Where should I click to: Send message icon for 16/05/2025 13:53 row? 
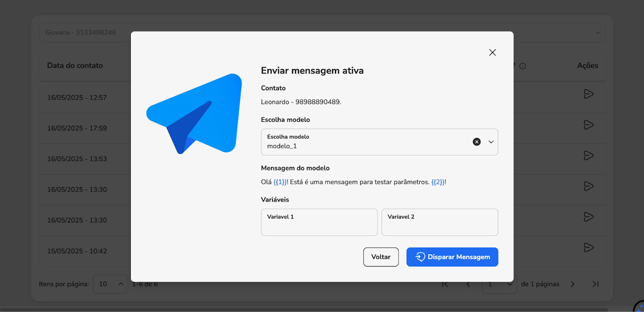(588, 156)
